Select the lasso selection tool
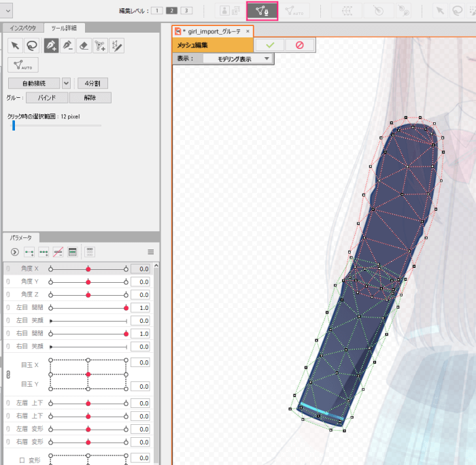This screenshot has height=465, width=476. tap(31, 45)
